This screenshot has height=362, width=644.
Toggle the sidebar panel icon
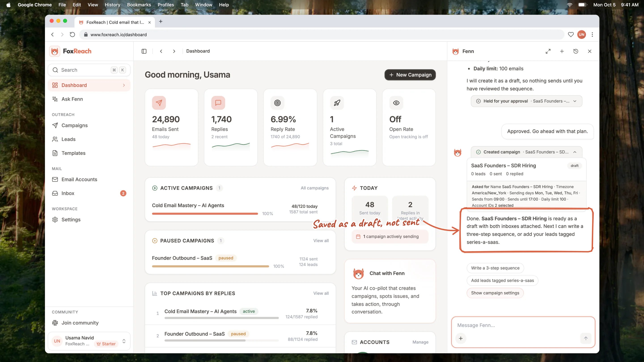click(x=144, y=51)
